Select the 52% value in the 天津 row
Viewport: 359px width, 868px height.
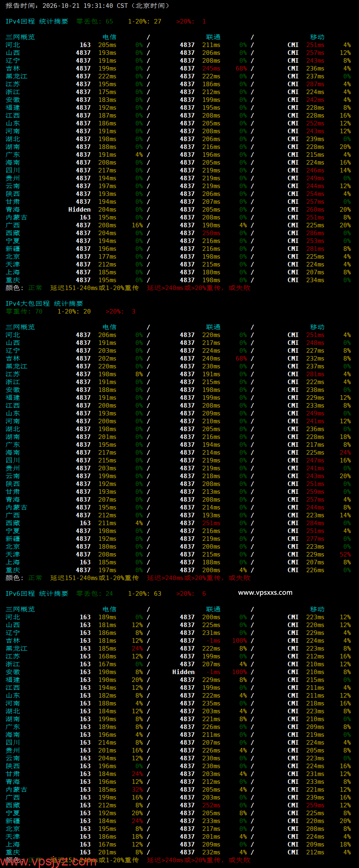tap(345, 554)
